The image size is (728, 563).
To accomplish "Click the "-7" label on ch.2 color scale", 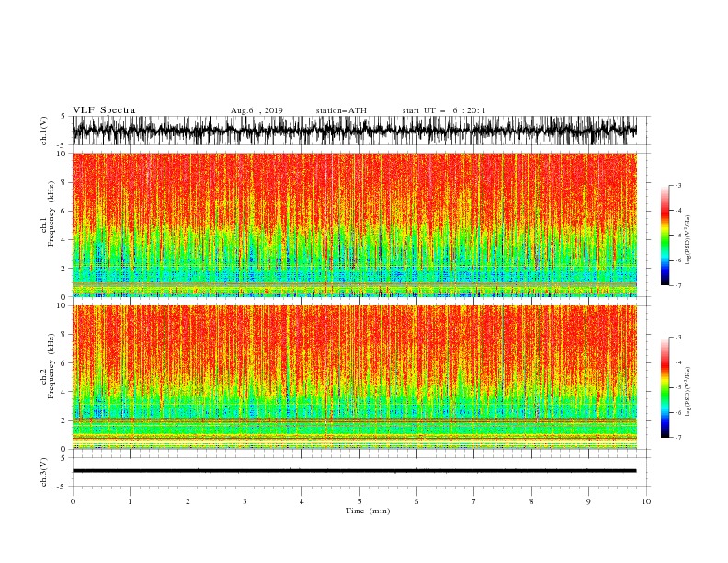I will (x=677, y=437).
